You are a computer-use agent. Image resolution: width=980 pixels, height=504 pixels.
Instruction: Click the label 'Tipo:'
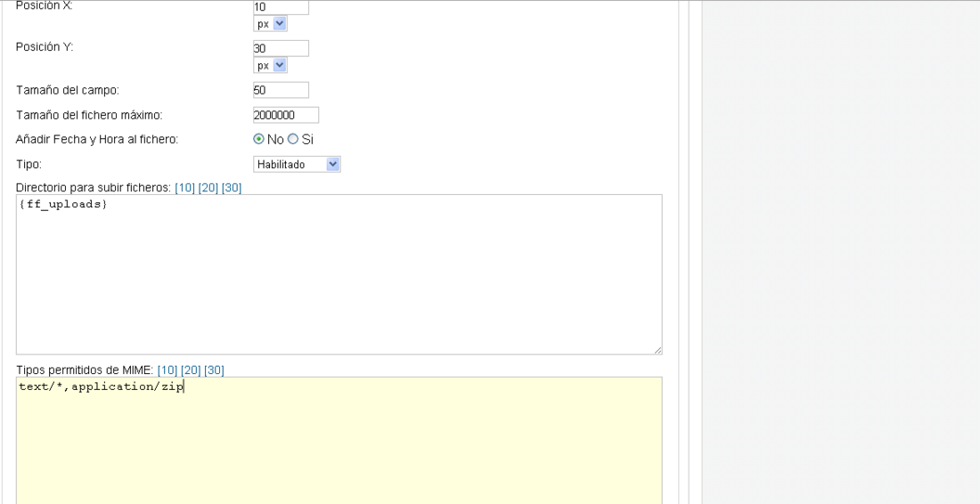pos(29,164)
